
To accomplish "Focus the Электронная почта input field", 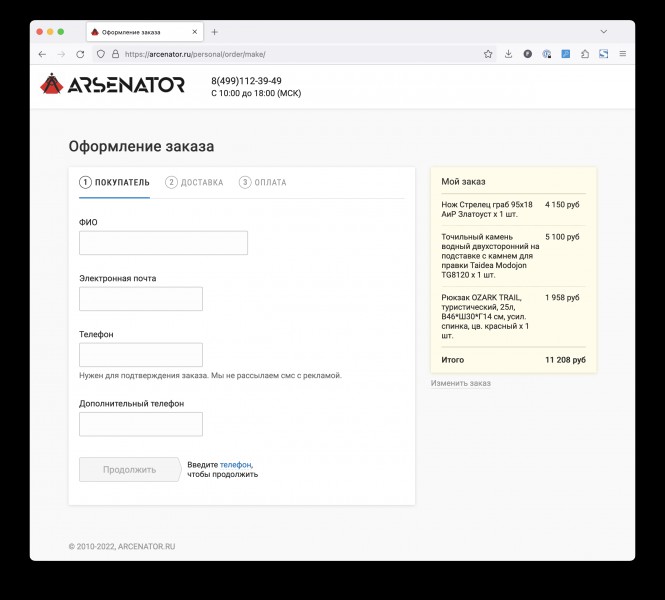I will point(141,299).
